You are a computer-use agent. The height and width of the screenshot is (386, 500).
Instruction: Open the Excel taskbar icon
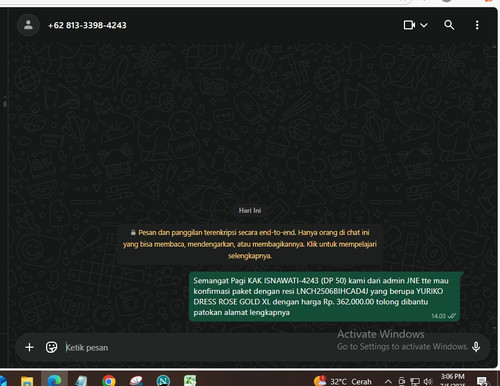190,381
